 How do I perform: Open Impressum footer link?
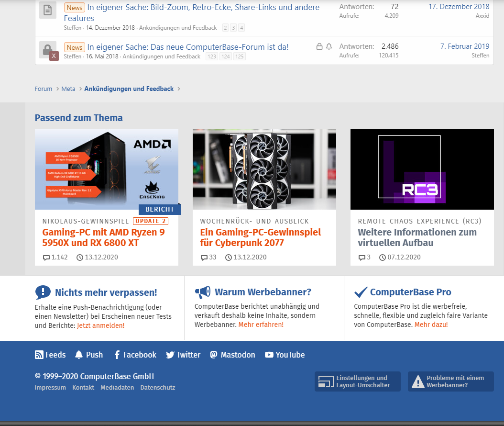50,387
